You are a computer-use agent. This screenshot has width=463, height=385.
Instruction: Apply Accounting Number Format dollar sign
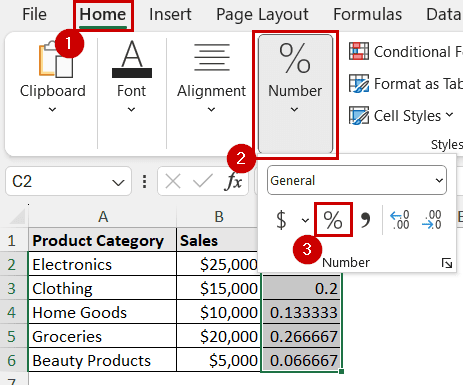(x=281, y=220)
